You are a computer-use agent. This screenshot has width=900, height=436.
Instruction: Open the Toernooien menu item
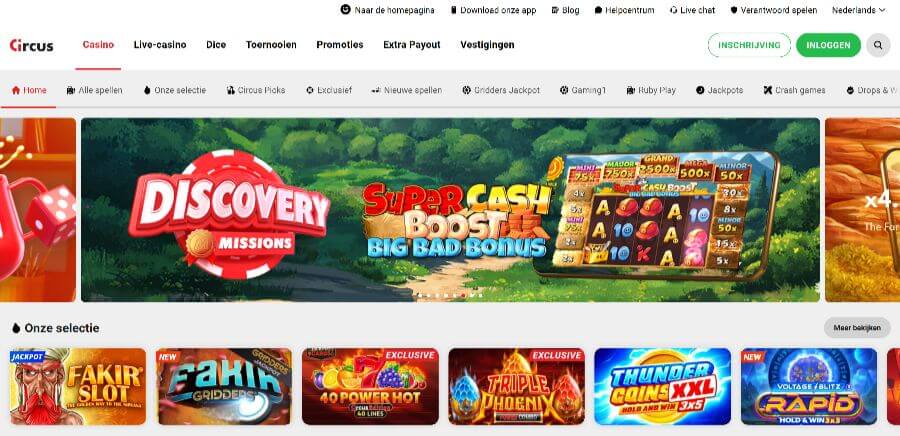pyautogui.click(x=271, y=45)
